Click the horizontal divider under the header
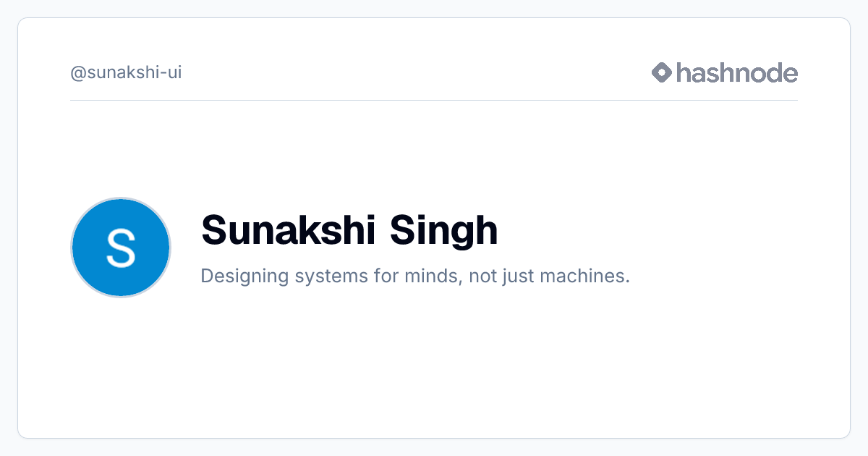868x456 pixels. (434, 100)
